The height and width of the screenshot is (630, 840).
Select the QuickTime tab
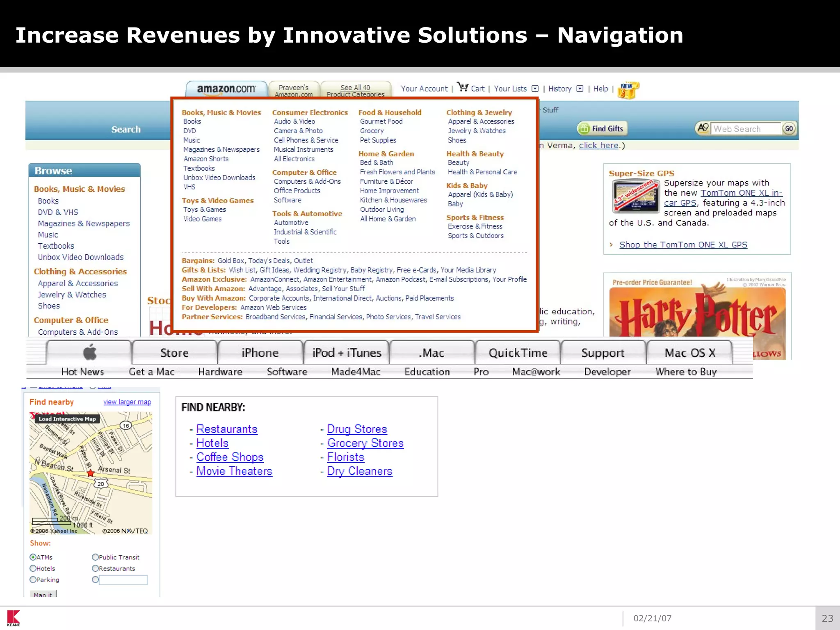(x=518, y=352)
